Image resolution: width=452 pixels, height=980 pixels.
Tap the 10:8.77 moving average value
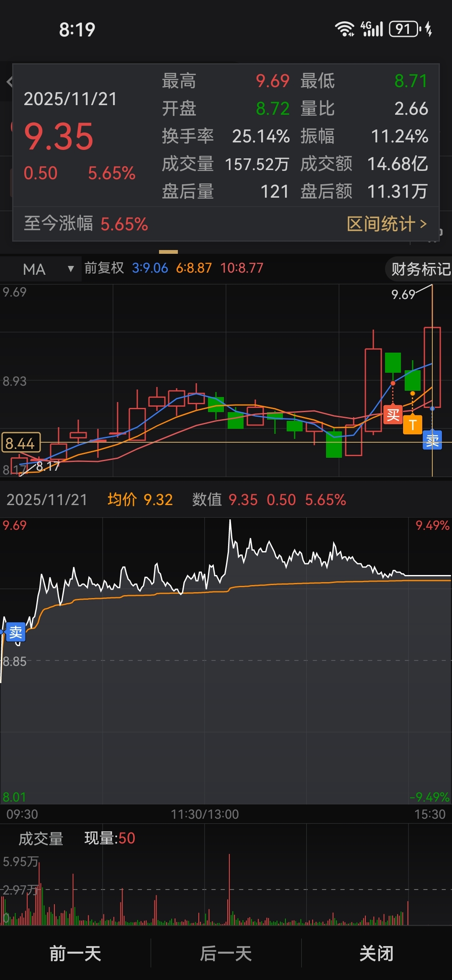241,268
